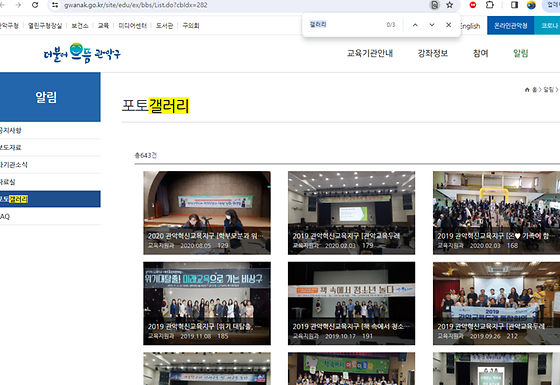This screenshot has height=385, width=560.
Task: Bookmark this page with the star icon
Action: click(x=450, y=5)
